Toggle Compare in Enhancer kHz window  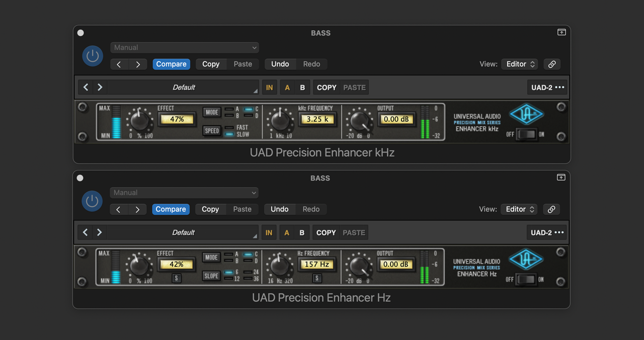(171, 64)
